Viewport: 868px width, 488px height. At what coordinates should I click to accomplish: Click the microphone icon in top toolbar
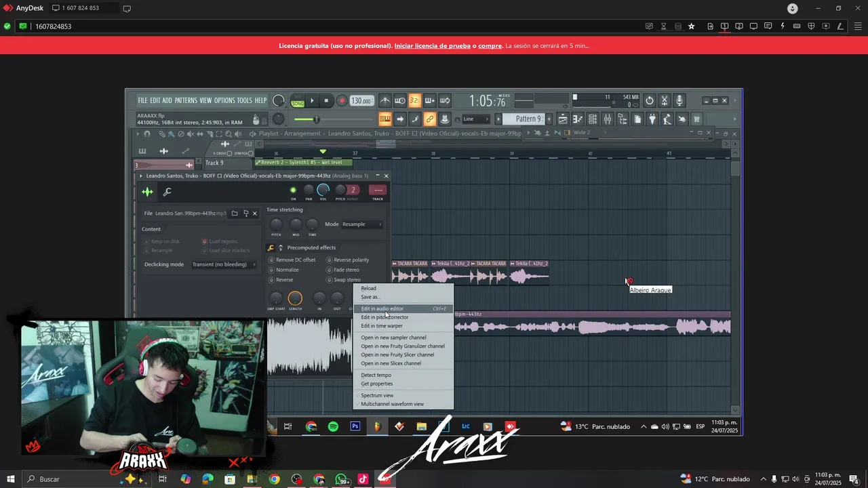pyautogui.click(x=679, y=101)
